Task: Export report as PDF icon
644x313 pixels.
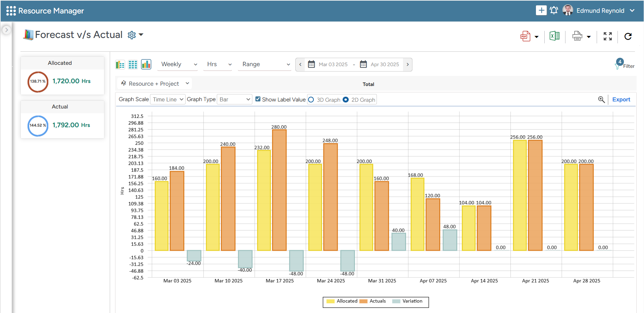Action: click(525, 36)
